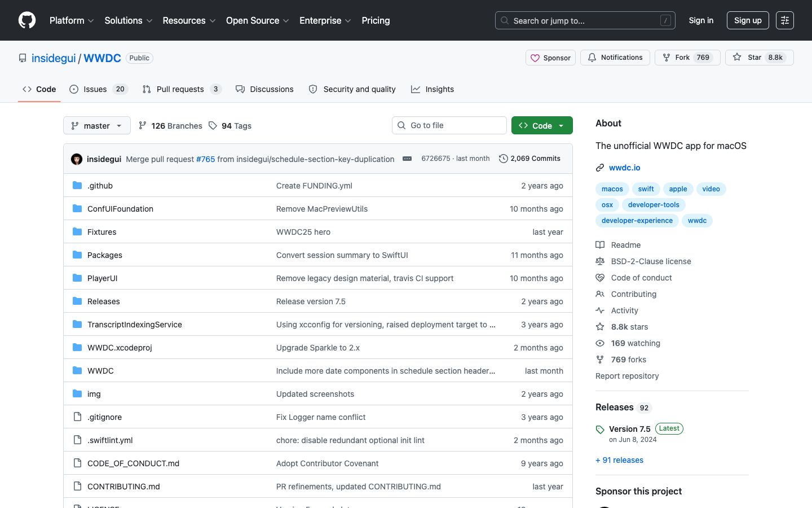Open the Packages folder
Viewport: 812px width, 508px height.
tap(105, 255)
